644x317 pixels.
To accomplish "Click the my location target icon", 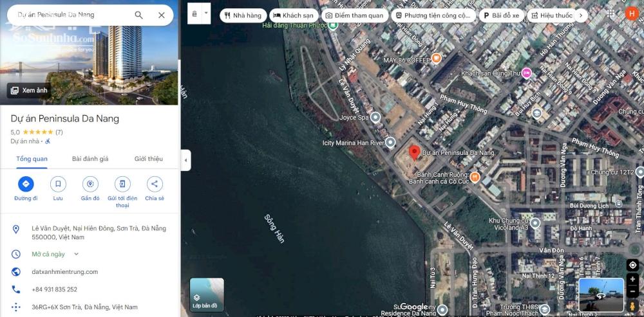I will pos(632,265).
